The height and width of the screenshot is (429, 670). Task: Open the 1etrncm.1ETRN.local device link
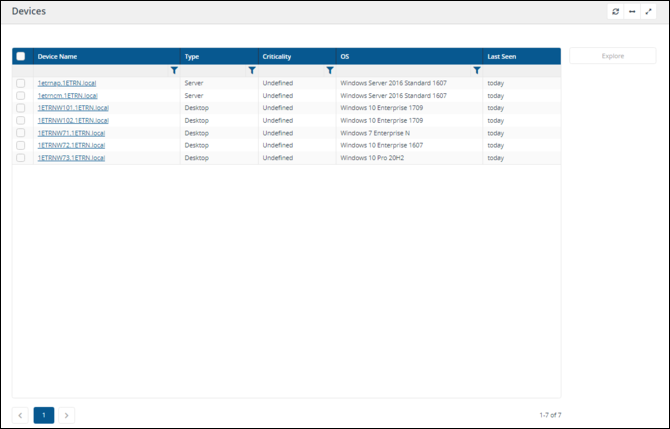click(67, 95)
